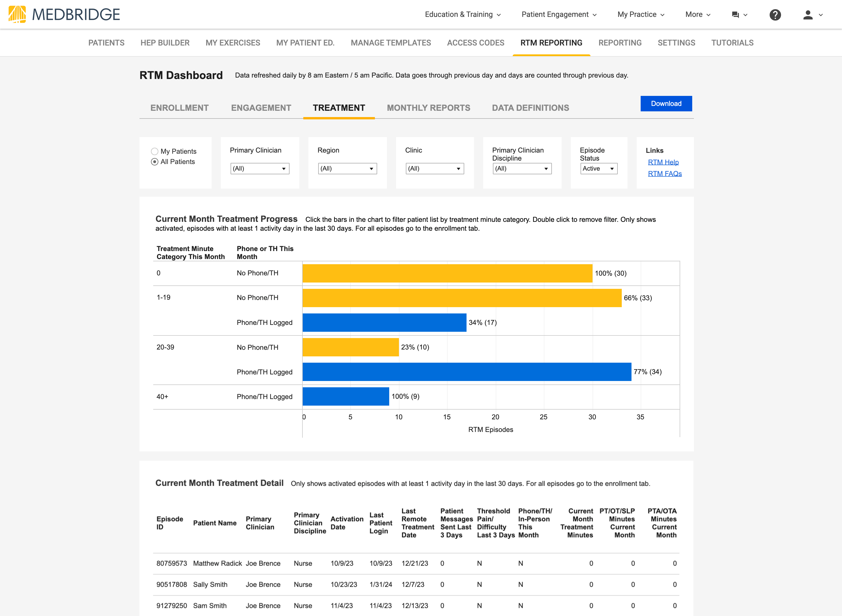Open the Primary Clinician dropdown
The height and width of the screenshot is (616, 842).
(x=260, y=169)
